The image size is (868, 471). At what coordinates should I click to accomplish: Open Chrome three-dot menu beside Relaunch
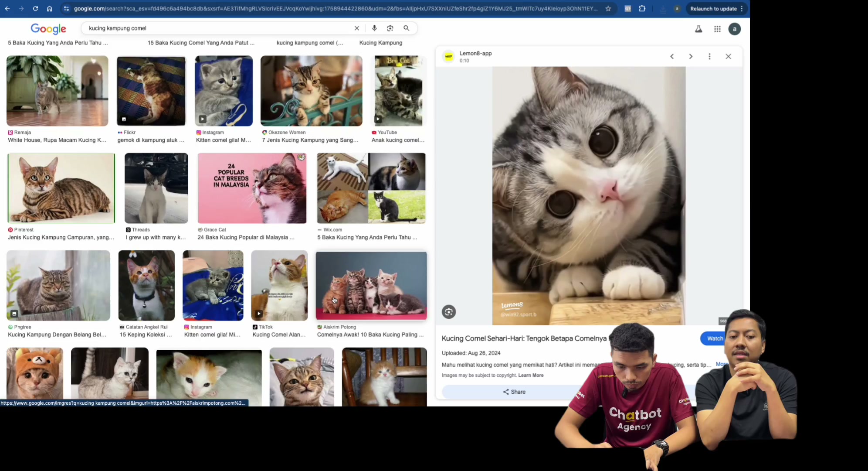coord(742,9)
